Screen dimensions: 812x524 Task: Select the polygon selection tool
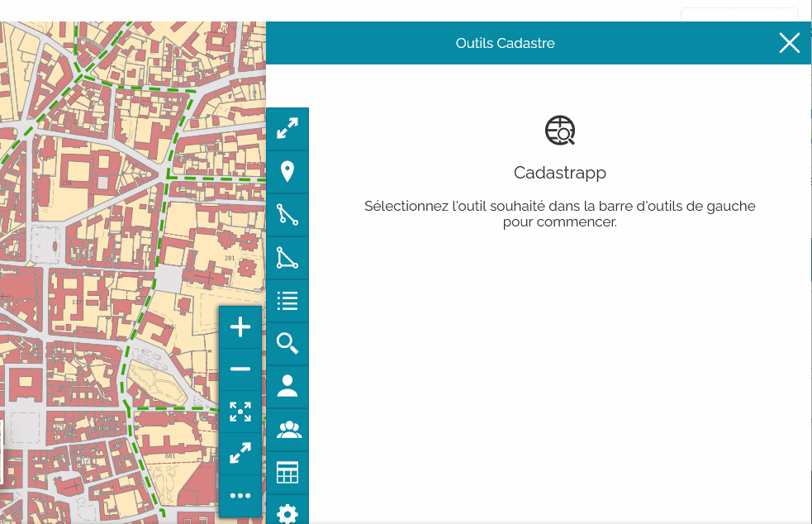click(287, 258)
